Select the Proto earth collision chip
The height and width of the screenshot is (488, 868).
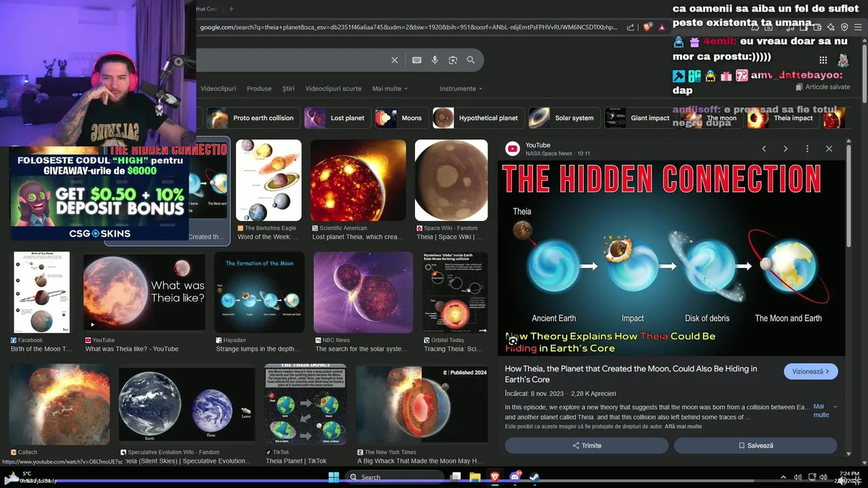tap(254, 118)
